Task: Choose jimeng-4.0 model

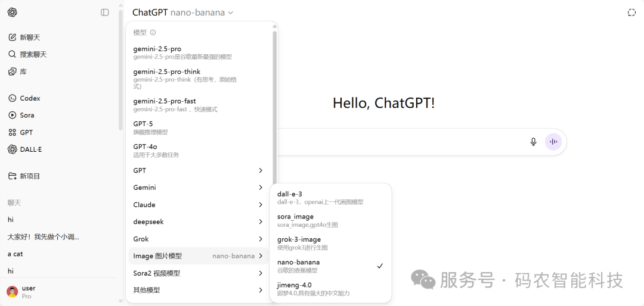Action: point(330,289)
